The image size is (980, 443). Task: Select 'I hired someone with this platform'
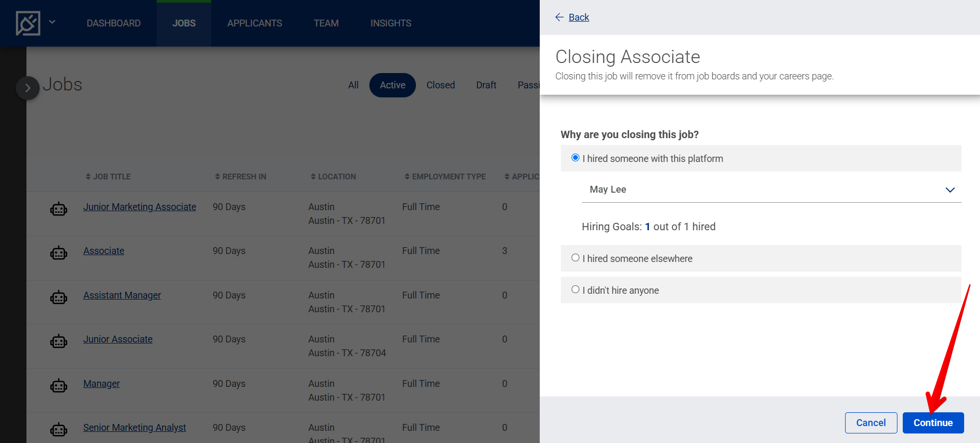[x=575, y=158]
